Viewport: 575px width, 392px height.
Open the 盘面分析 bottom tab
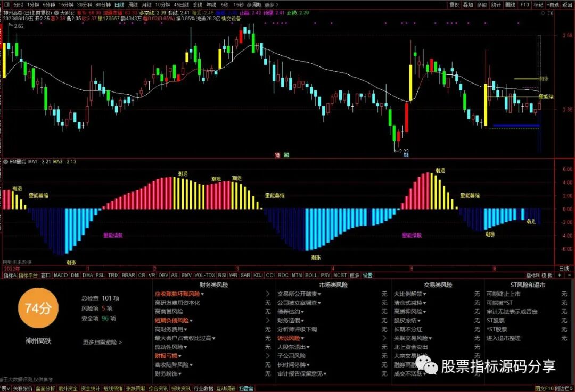coord(45,389)
